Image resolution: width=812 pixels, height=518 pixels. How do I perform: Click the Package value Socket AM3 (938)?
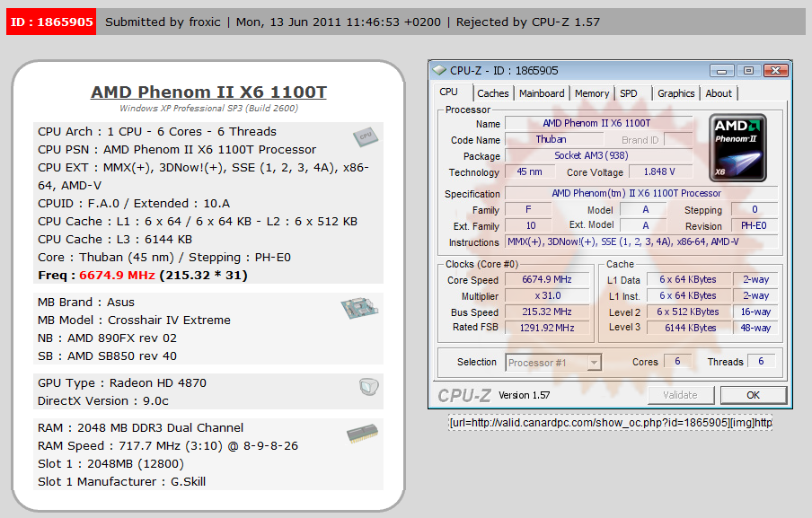tap(598, 156)
